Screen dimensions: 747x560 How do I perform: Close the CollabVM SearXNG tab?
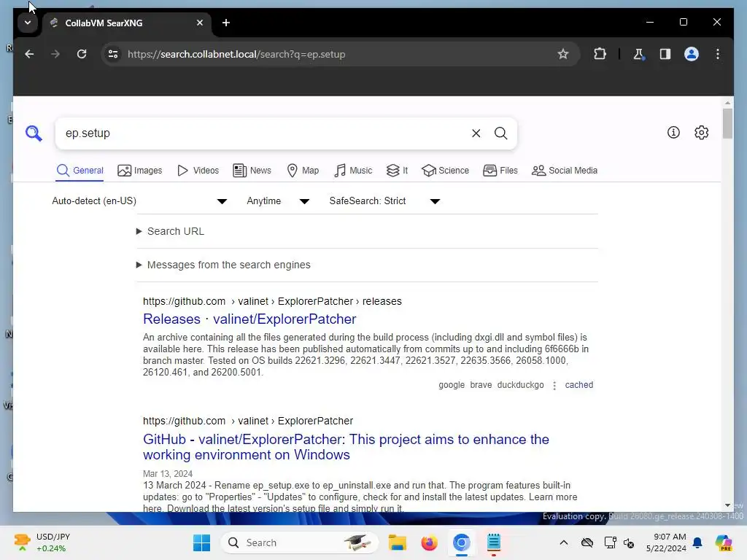tap(200, 23)
